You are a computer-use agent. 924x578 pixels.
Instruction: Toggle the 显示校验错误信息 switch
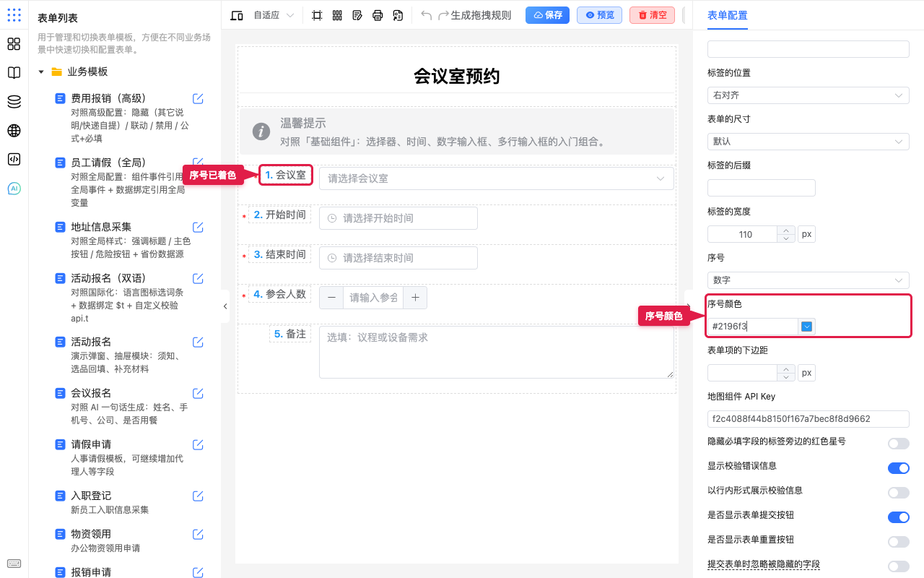coord(898,468)
